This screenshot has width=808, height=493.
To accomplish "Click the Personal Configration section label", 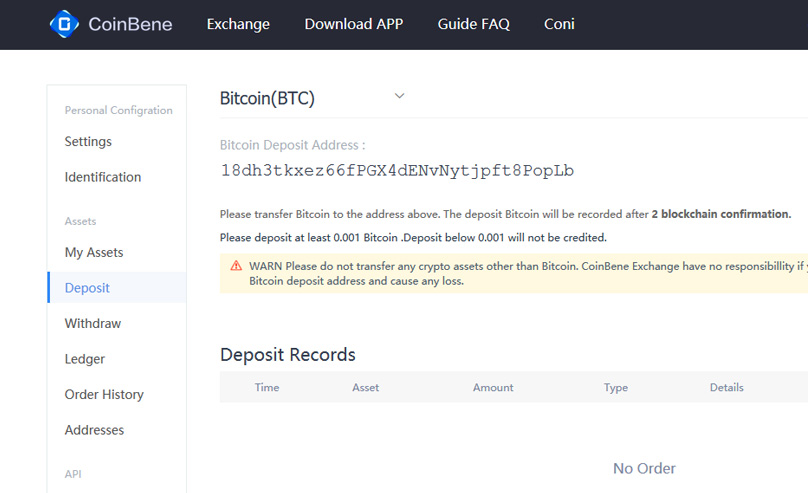I will coord(119,110).
